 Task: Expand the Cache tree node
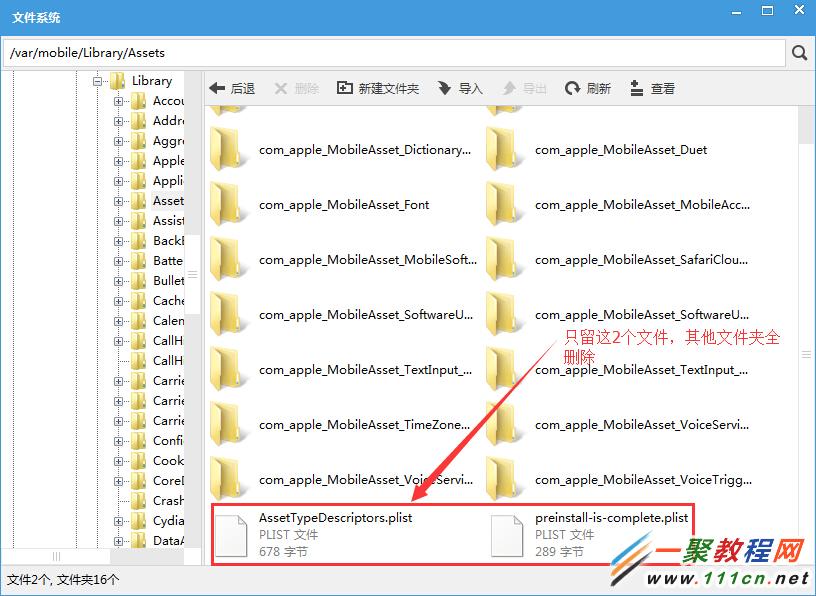pyautogui.click(x=118, y=301)
